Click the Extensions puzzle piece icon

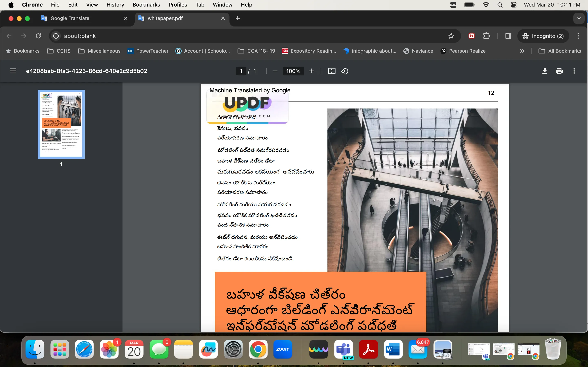click(x=487, y=36)
